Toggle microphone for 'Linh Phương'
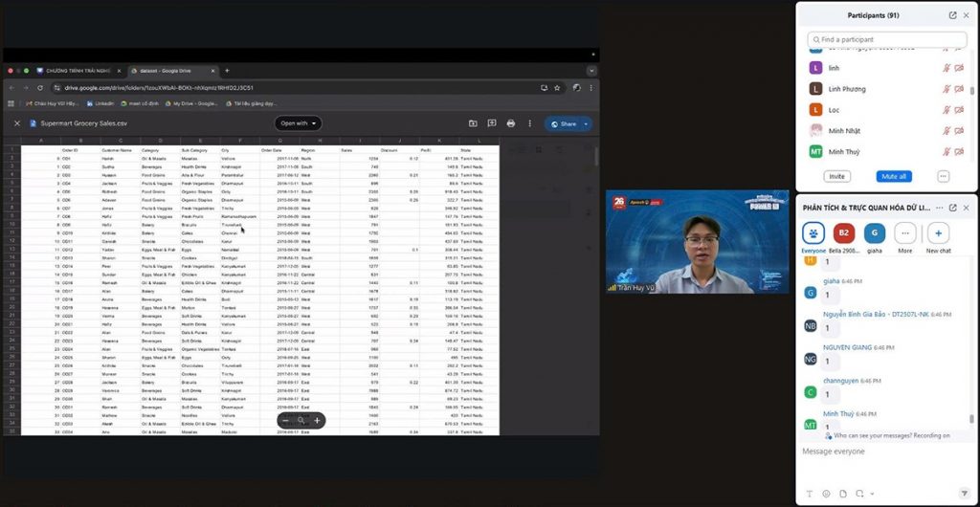The width and height of the screenshot is (980, 507). click(947, 89)
